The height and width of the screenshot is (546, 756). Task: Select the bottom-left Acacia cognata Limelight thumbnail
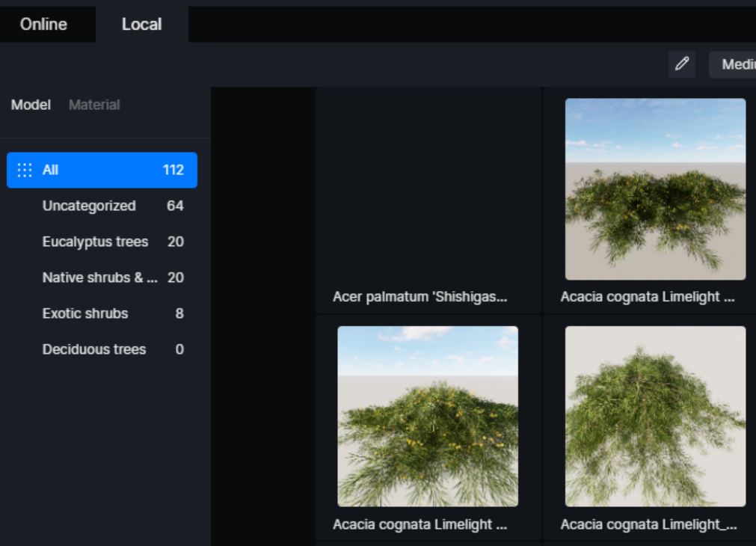428,417
